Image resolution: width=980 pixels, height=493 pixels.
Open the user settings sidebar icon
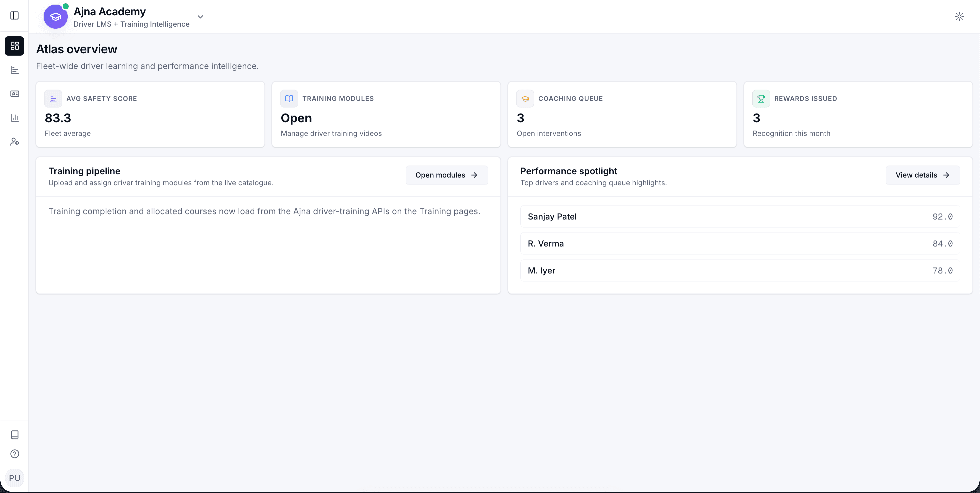tap(14, 142)
